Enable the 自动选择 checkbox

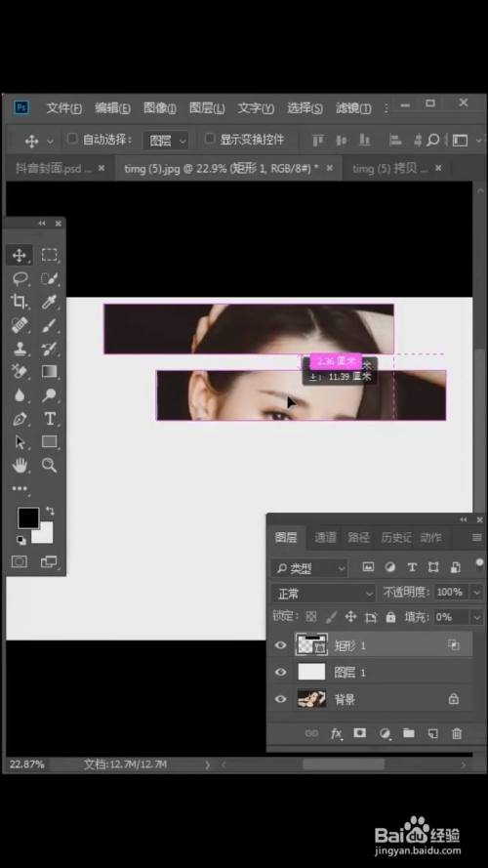click(72, 139)
